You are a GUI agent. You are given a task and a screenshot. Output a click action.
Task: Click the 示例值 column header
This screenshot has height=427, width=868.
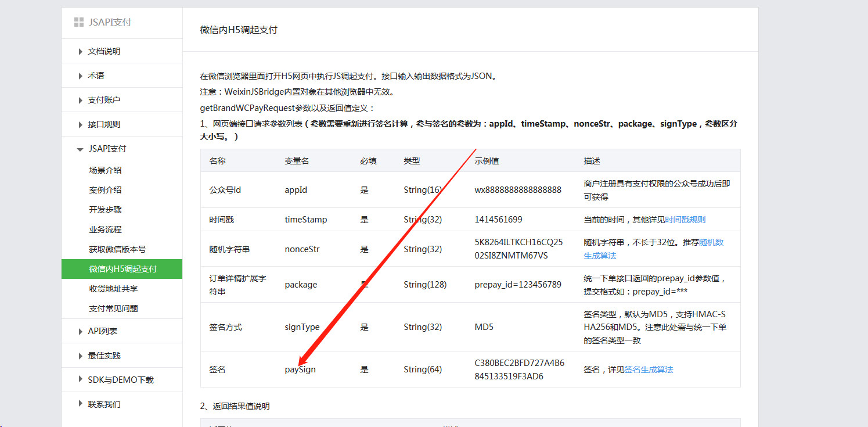coord(487,161)
